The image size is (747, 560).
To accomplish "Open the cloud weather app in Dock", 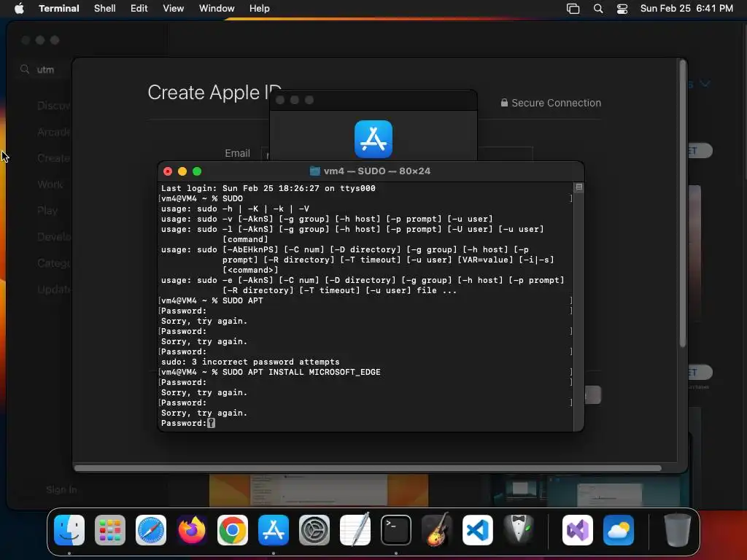I will (x=619, y=530).
